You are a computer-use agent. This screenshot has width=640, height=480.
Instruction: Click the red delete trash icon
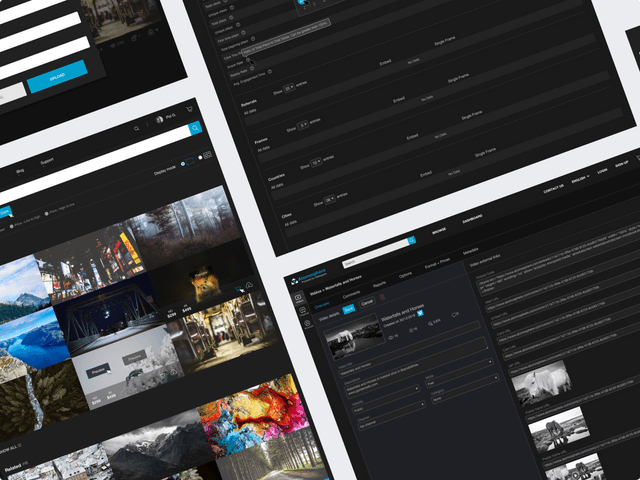[382, 297]
